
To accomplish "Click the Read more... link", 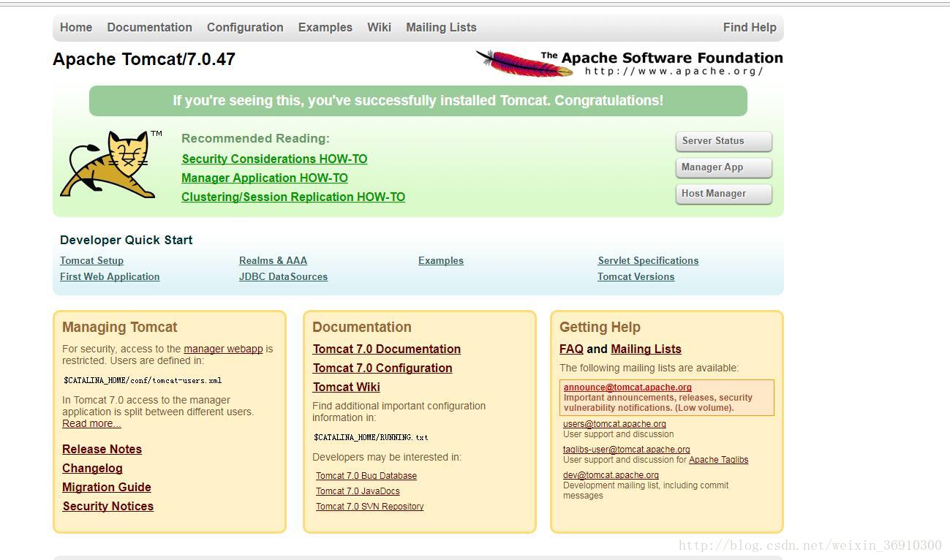I will (x=91, y=423).
